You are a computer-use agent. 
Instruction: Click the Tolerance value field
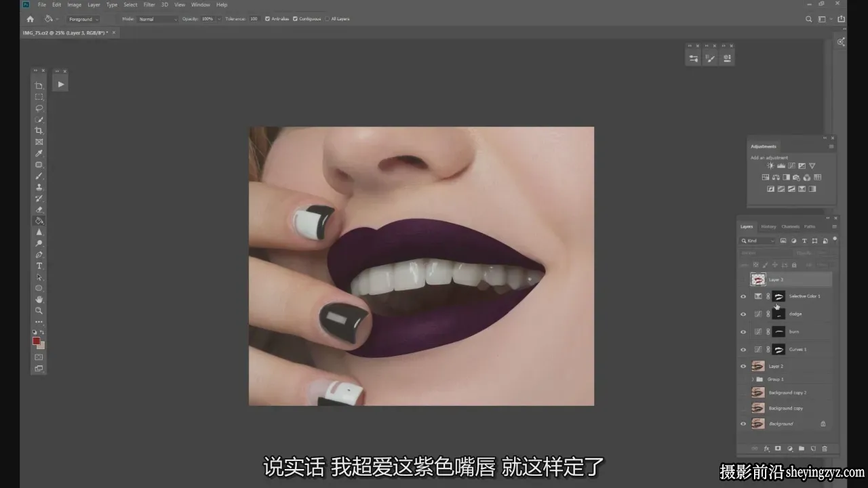(254, 19)
